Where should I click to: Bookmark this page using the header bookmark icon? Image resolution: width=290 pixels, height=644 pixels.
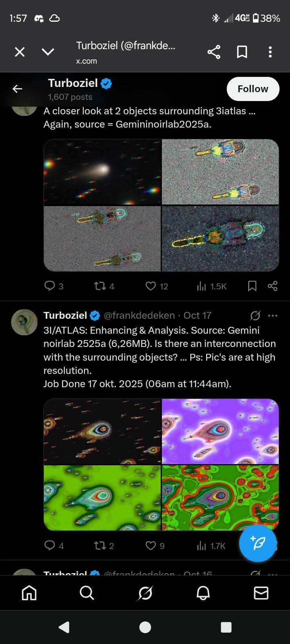(242, 52)
